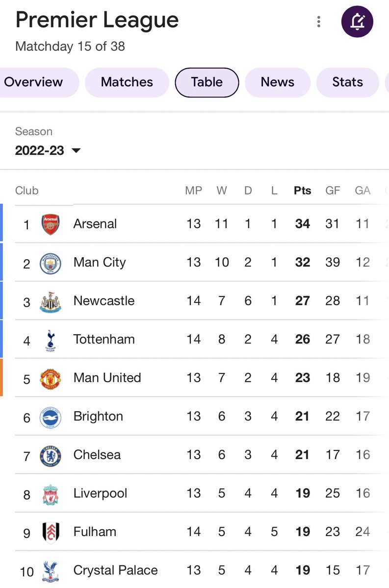Click the Tottenham club crest
The width and height of the screenshot is (389, 588).
pos(50,340)
